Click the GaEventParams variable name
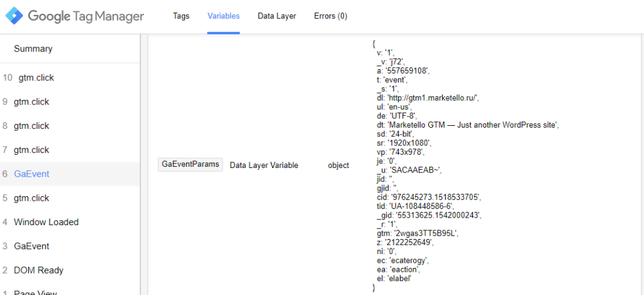Image resolution: width=644 pixels, height=295 pixels. (x=191, y=165)
